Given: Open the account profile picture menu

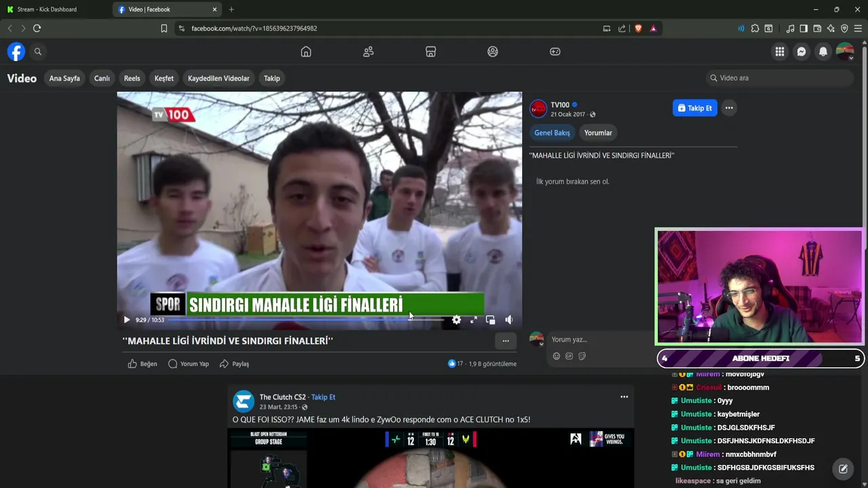Looking at the screenshot, I should (845, 52).
